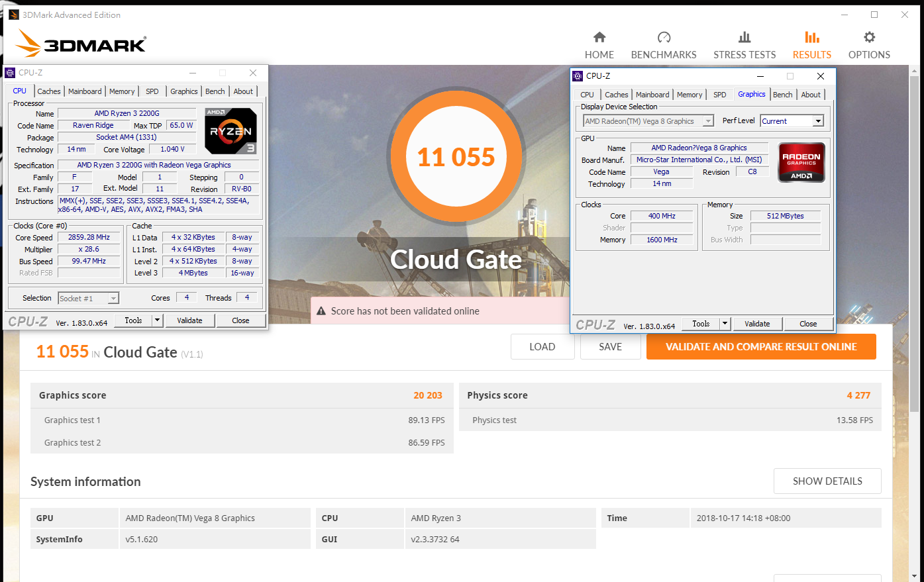Open Mainboard tab in right CPU-Z

pos(652,95)
